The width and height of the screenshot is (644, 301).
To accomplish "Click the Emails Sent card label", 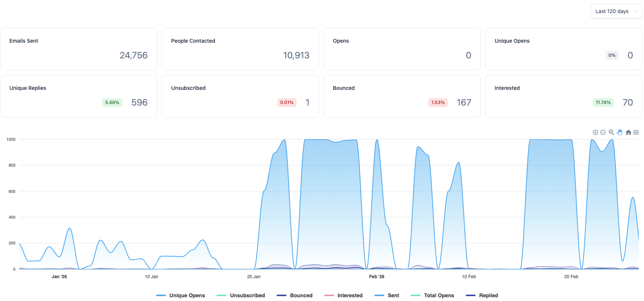I will pyautogui.click(x=24, y=41).
